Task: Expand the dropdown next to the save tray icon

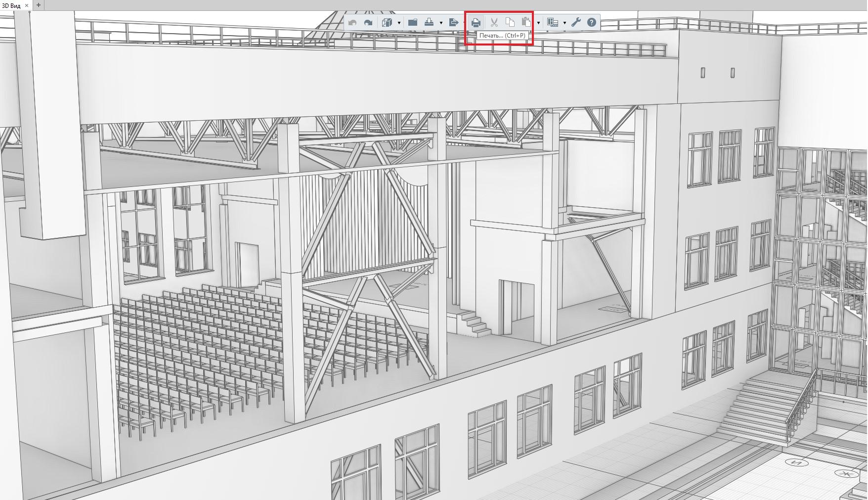Action: pyautogui.click(x=441, y=23)
